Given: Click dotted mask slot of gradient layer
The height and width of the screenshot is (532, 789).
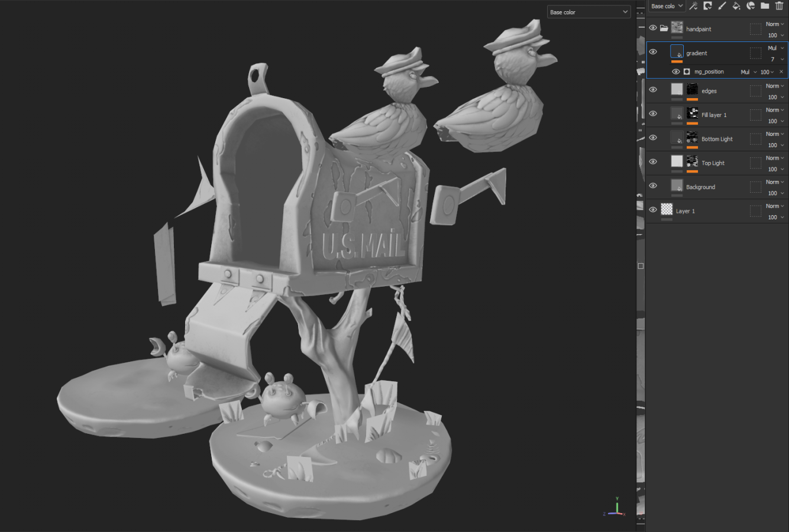Looking at the screenshot, I should pyautogui.click(x=755, y=53).
